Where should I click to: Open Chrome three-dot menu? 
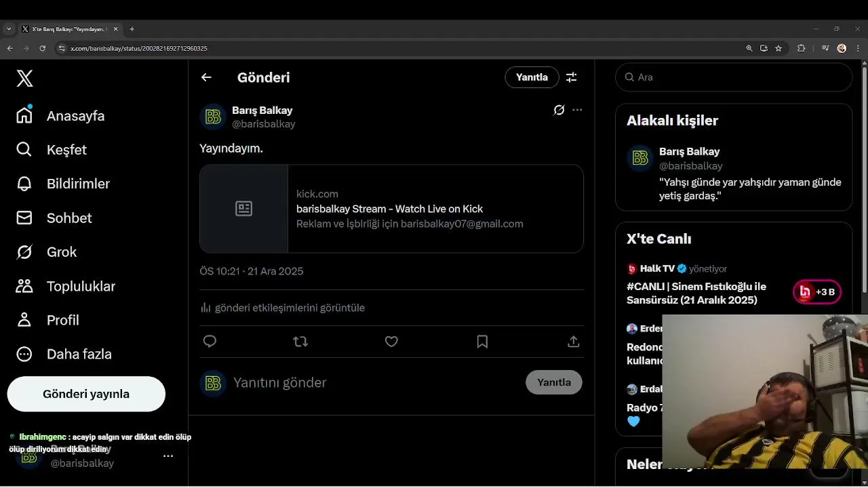(x=858, y=48)
